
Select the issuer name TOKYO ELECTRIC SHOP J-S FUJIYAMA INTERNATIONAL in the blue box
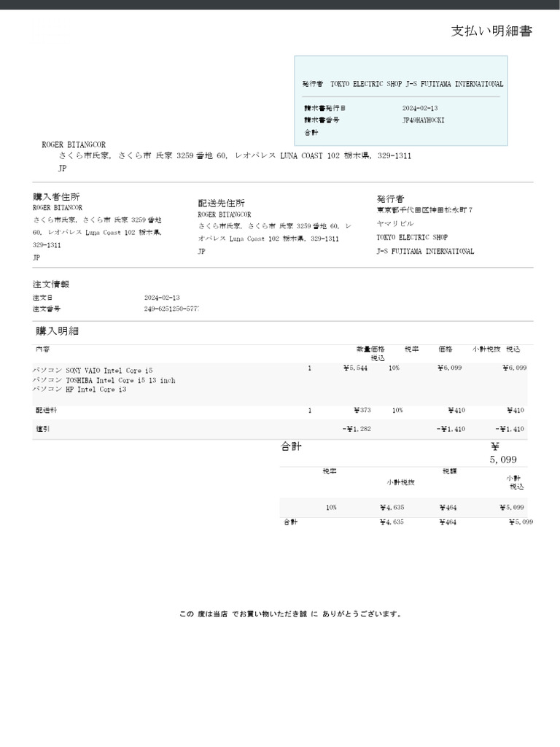tap(416, 84)
